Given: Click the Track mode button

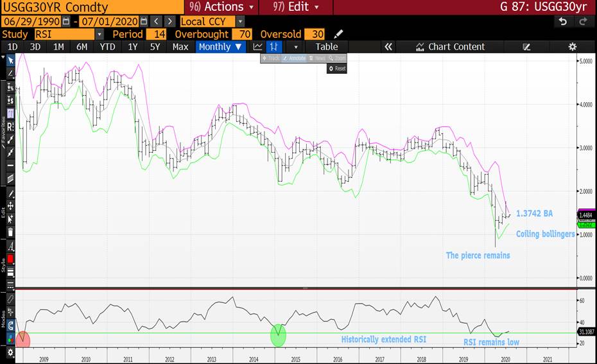Looking at the screenshot, I should [271, 58].
